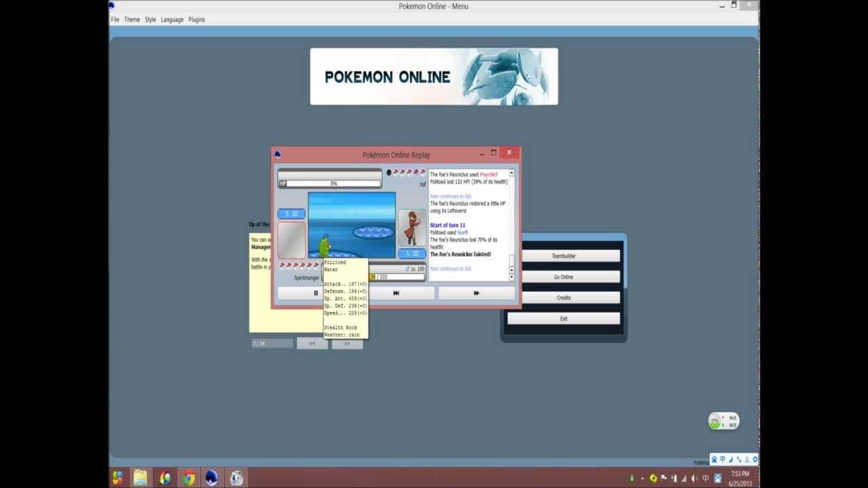Screen dimensions: 868x488
Task: Go to the next tip with >>
Action: [347, 344]
